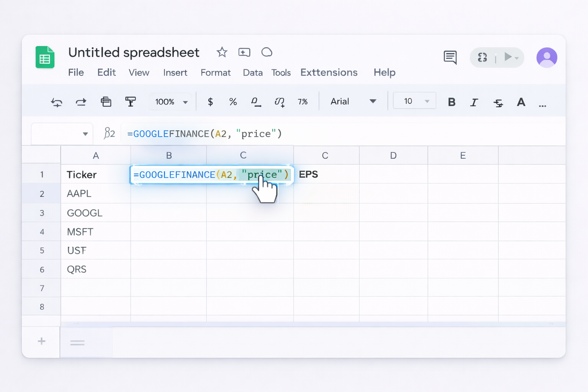The width and height of the screenshot is (588, 392).
Task: Click the EPS header cell
Action: [327, 175]
